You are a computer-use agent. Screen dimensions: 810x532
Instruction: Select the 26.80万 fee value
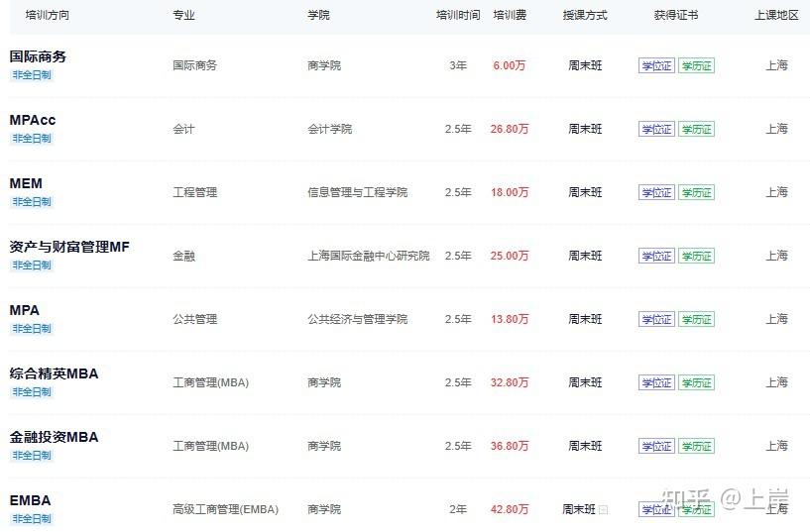(x=510, y=129)
